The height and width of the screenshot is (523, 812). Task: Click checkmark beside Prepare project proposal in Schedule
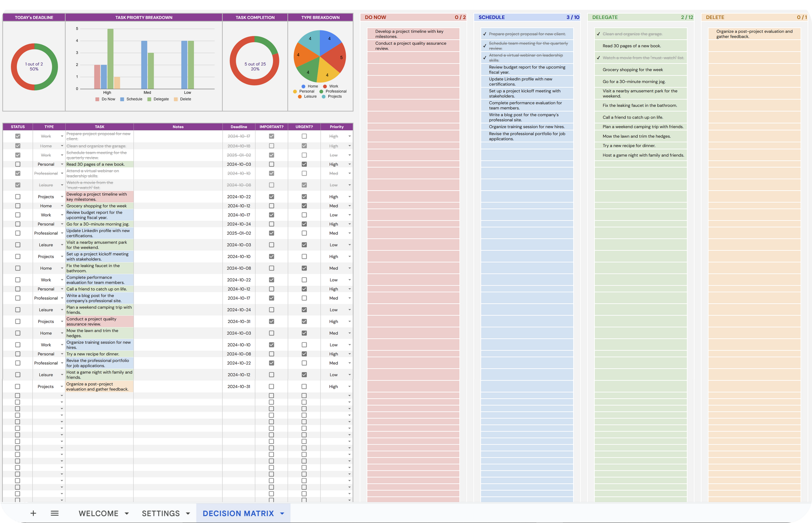click(x=485, y=34)
